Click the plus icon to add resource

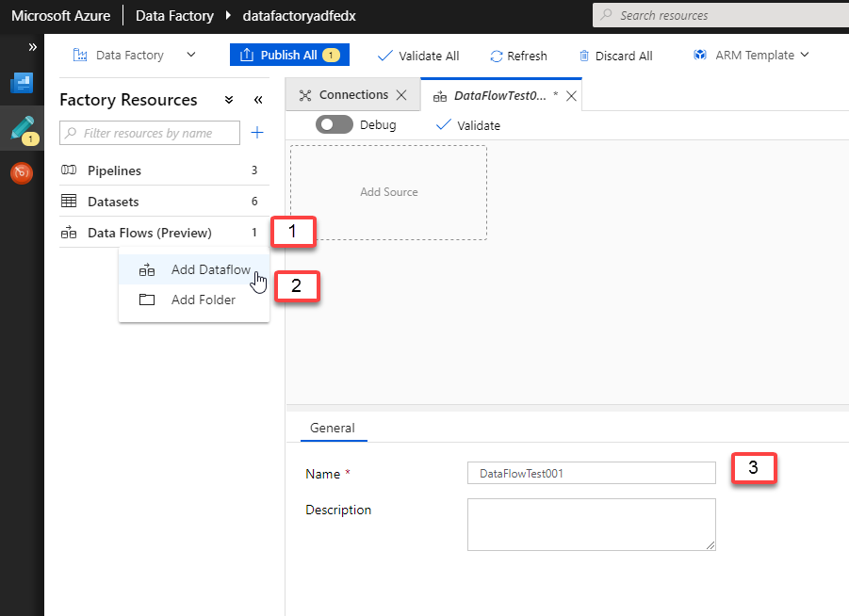tap(257, 133)
